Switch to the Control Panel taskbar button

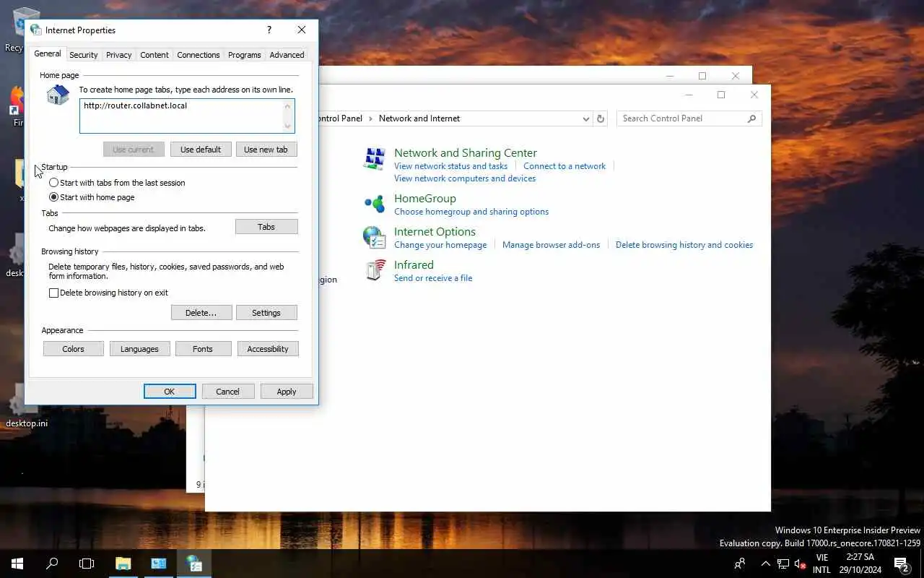[x=159, y=564]
